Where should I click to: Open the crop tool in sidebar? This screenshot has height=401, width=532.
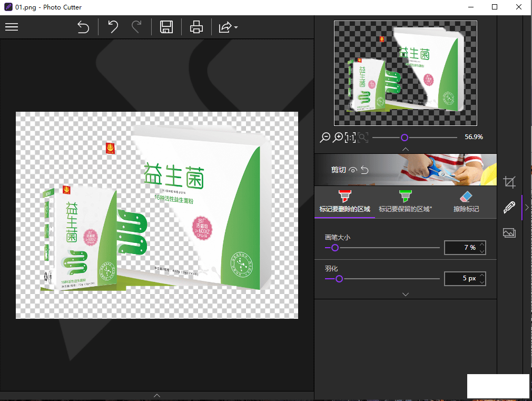click(509, 182)
